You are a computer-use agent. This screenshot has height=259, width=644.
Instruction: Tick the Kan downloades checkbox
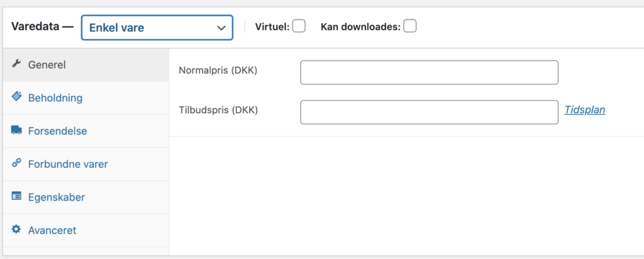410,26
